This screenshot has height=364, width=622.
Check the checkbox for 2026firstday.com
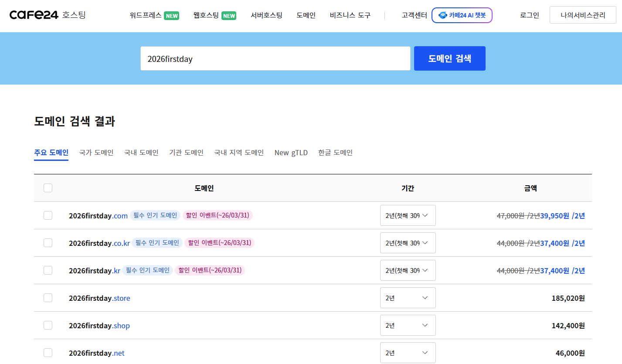tap(48, 215)
